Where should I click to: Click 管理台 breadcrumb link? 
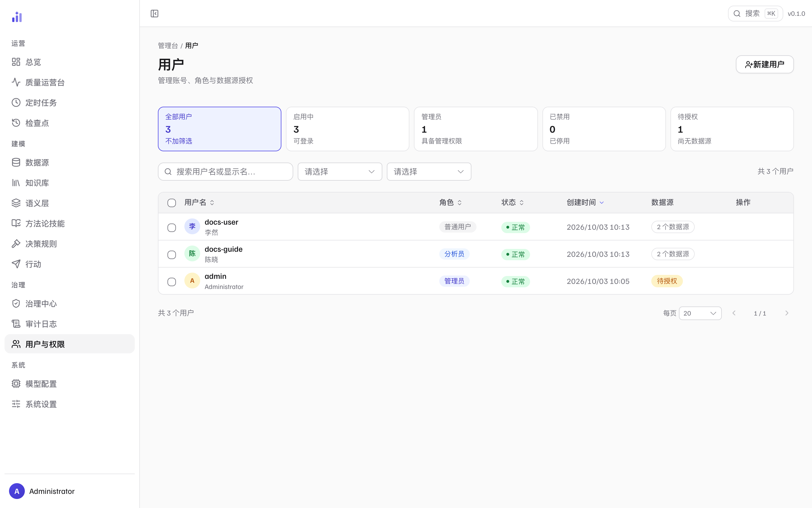(168, 46)
